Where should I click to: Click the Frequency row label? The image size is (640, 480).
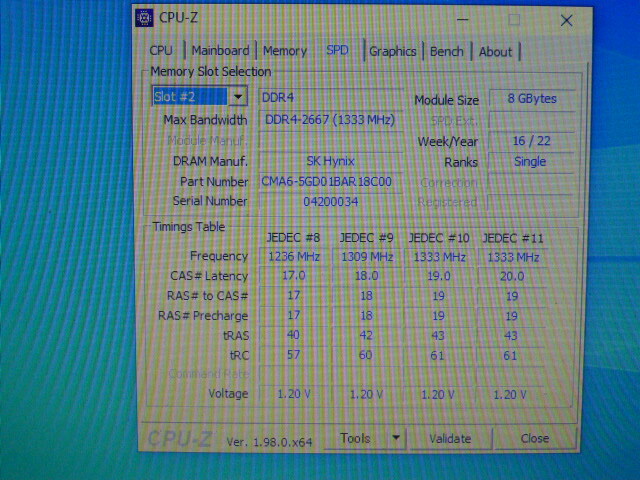pyautogui.click(x=219, y=256)
